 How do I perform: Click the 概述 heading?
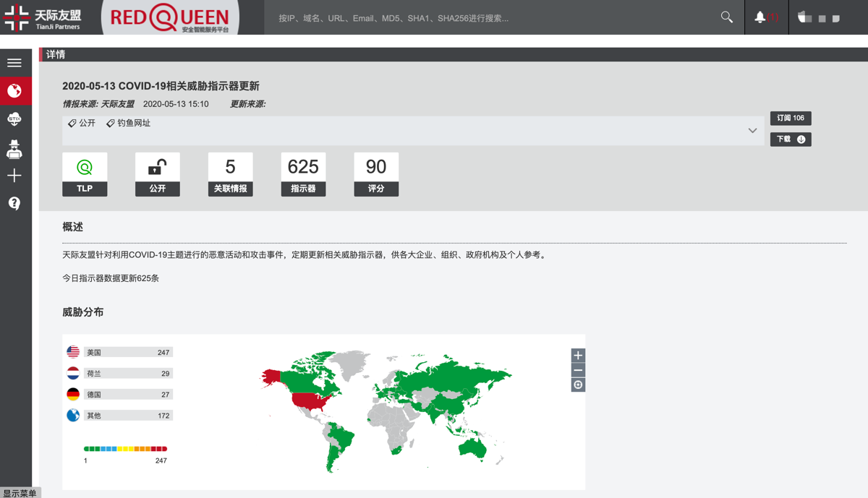(72, 227)
